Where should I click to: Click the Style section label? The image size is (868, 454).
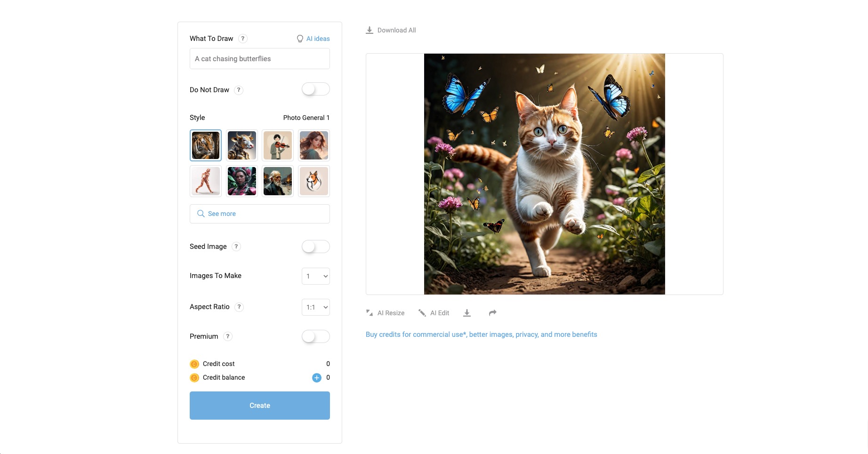click(x=197, y=118)
